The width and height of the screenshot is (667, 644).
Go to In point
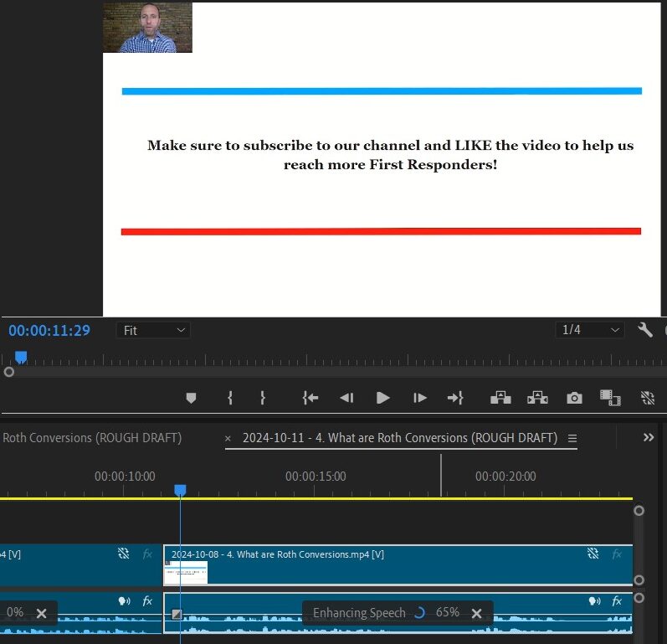tap(310, 398)
